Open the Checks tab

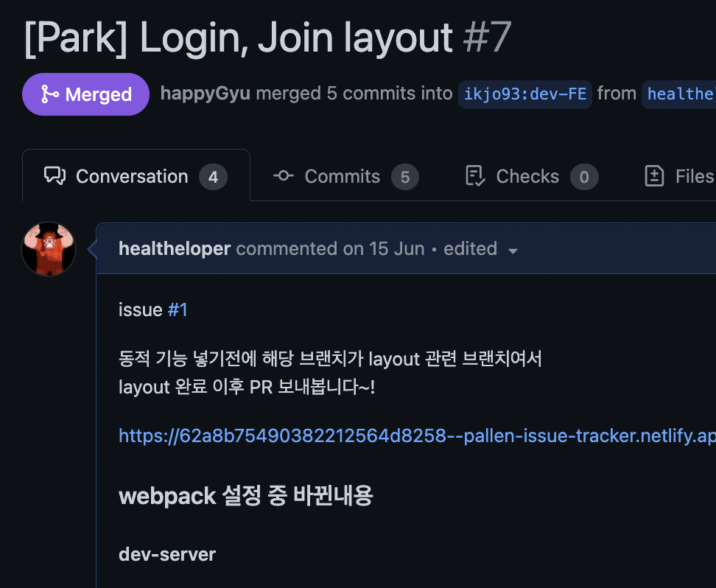coord(532,177)
